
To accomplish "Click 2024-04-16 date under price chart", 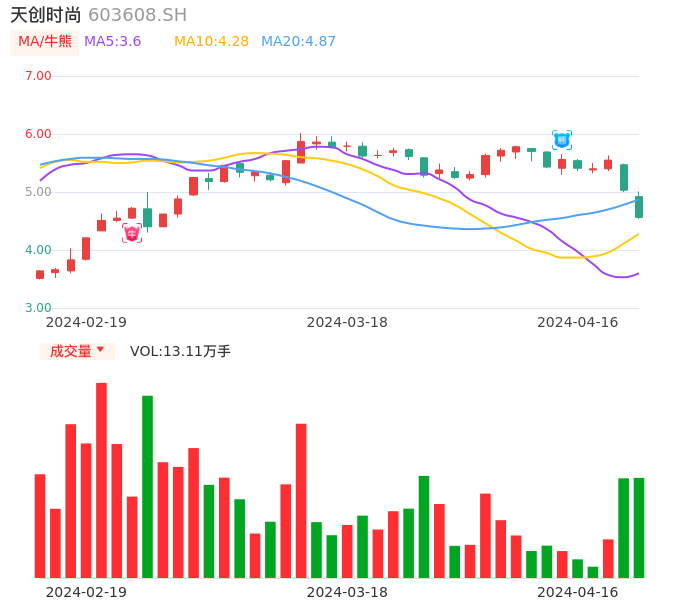I will point(578,322).
